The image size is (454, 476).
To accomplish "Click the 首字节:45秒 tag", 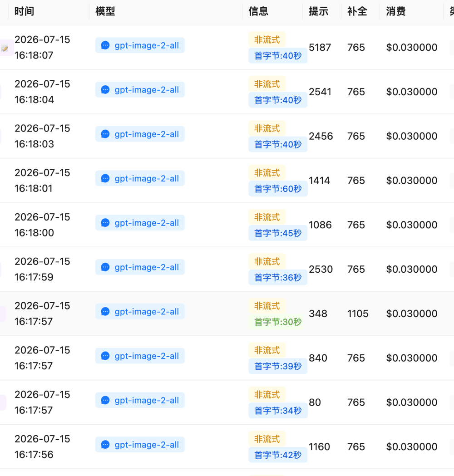I will (278, 233).
